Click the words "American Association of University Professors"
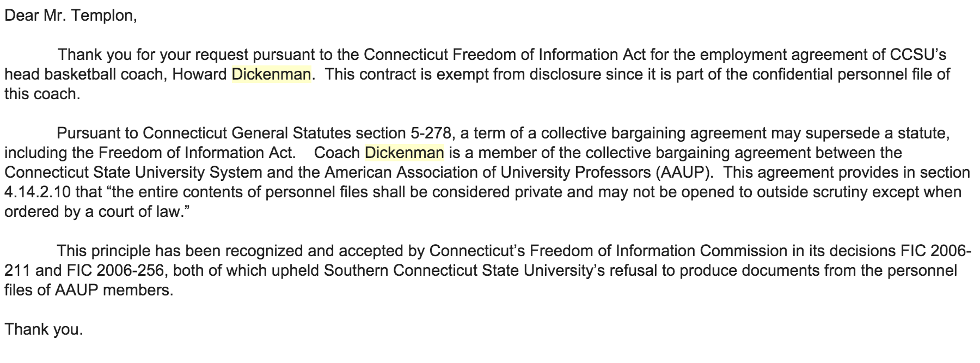 486,172
